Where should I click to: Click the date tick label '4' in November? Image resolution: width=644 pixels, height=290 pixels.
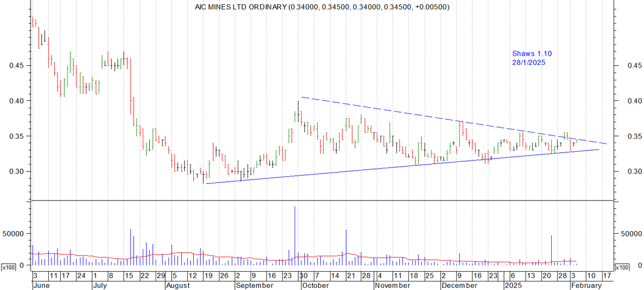(380, 276)
